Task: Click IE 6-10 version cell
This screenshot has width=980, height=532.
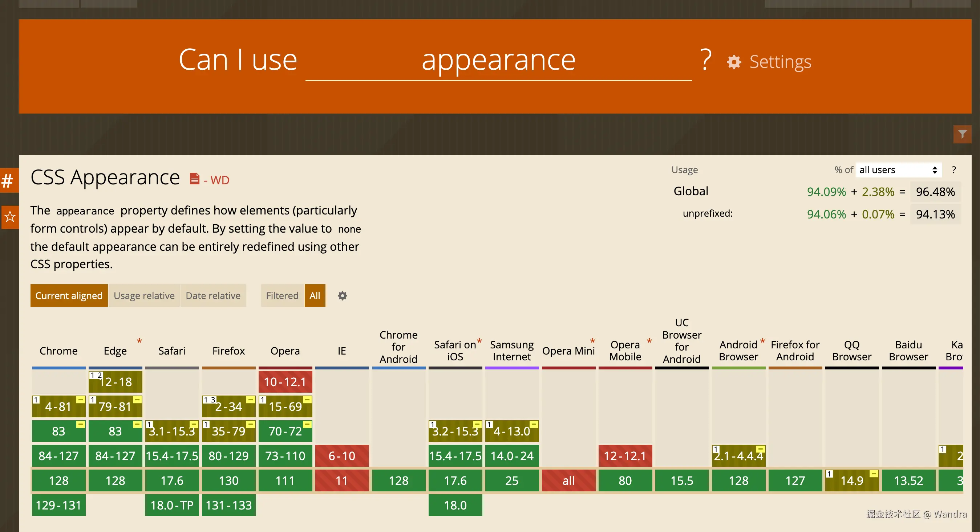Action: click(342, 456)
